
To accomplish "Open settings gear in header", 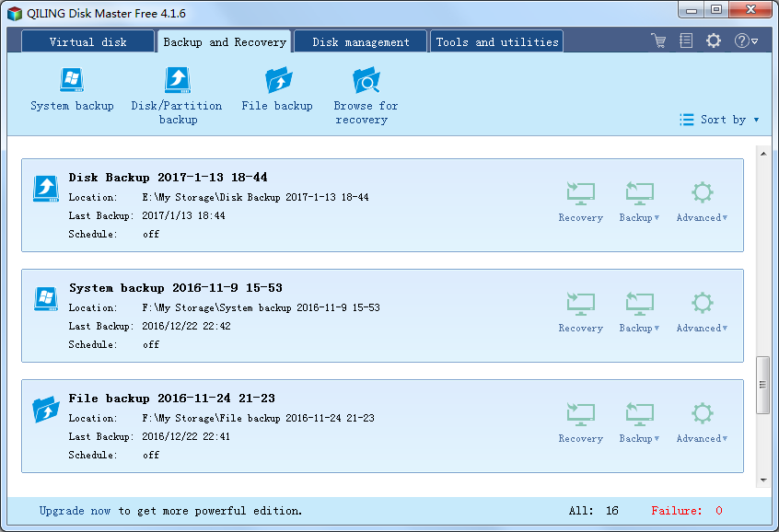I will (714, 40).
